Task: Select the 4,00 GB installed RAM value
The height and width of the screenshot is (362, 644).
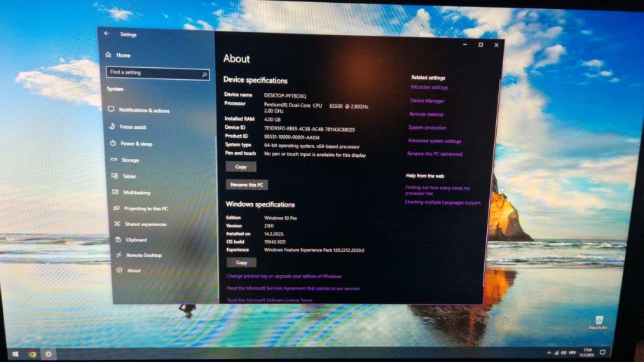Action: (x=273, y=120)
